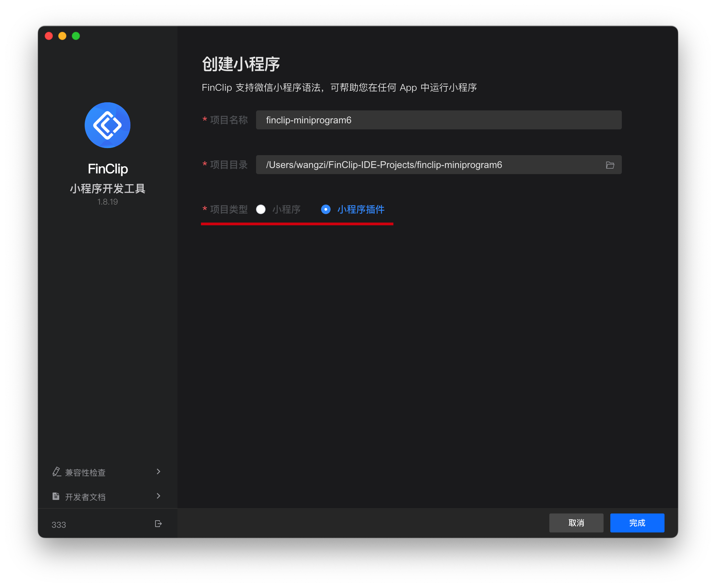The height and width of the screenshot is (588, 716).
Task: Click the compatibility check pencil icon
Action: [x=57, y=472]
